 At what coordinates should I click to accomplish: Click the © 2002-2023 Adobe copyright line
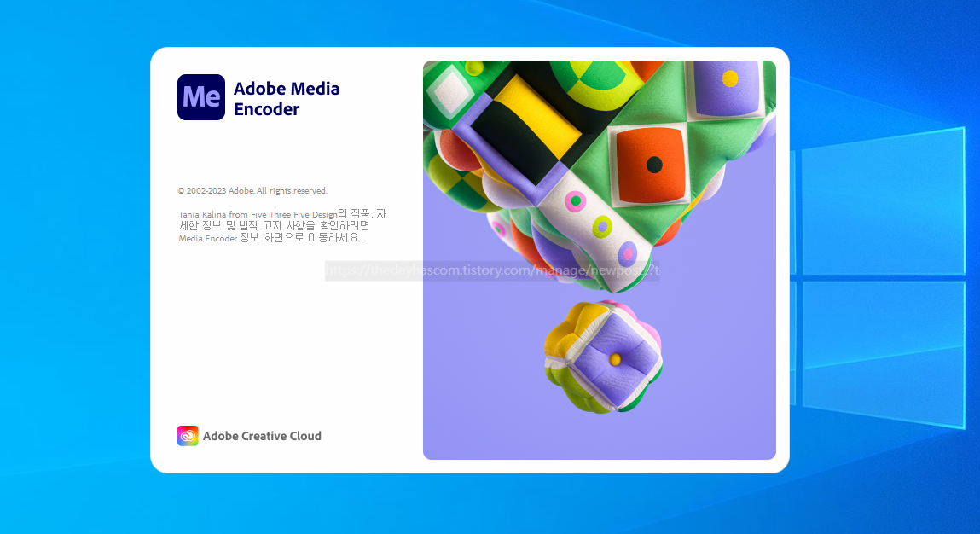(x=252, y=191)
